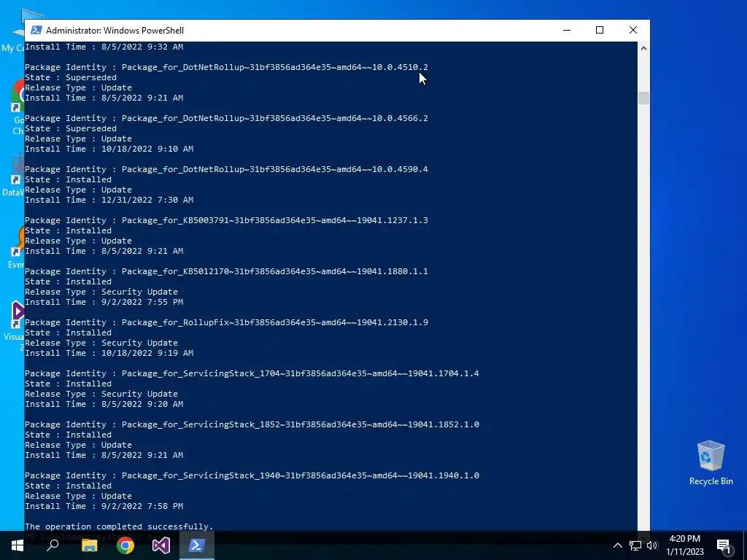Click the ServicingStack_1852 package identity line

pyautogui.click(x=252, y=424)
